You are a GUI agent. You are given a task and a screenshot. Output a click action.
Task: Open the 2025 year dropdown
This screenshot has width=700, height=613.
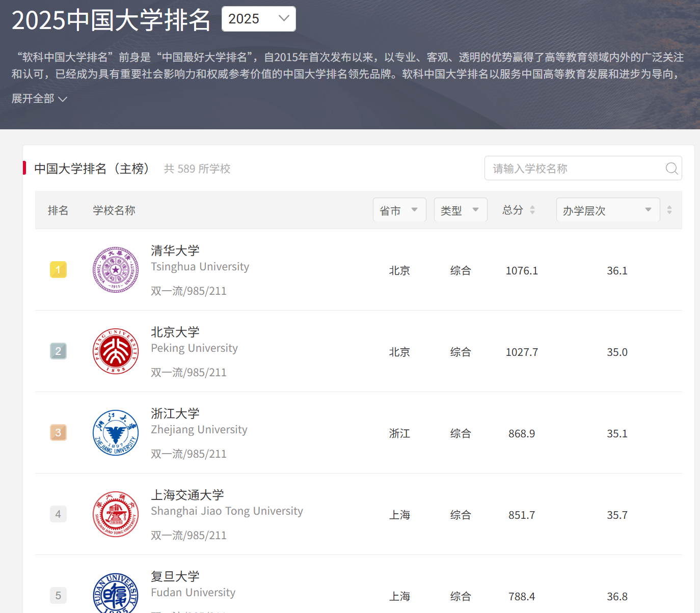pos(259,19)
